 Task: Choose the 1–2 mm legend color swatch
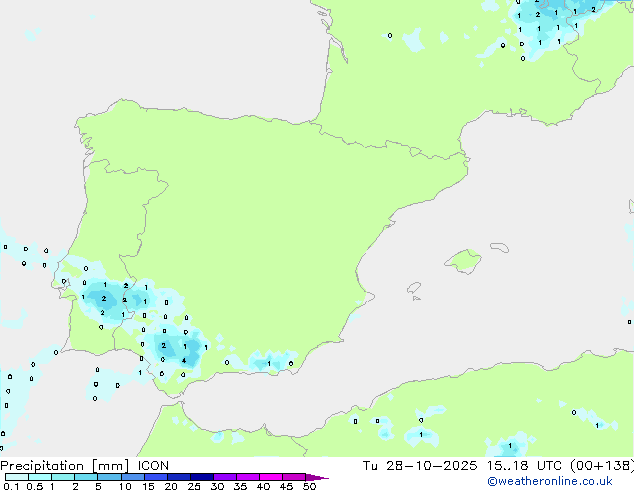[x=63, y=477]
